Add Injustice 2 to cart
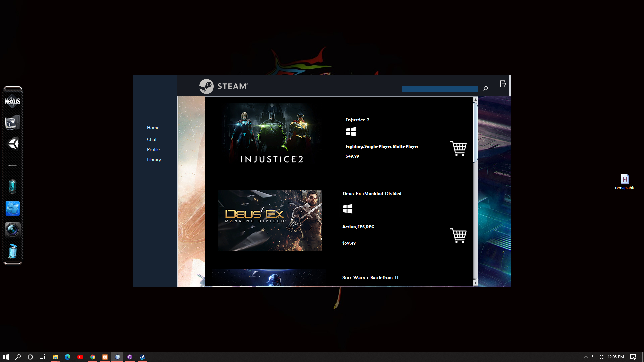The image size is (644, 362). point(458,148)
